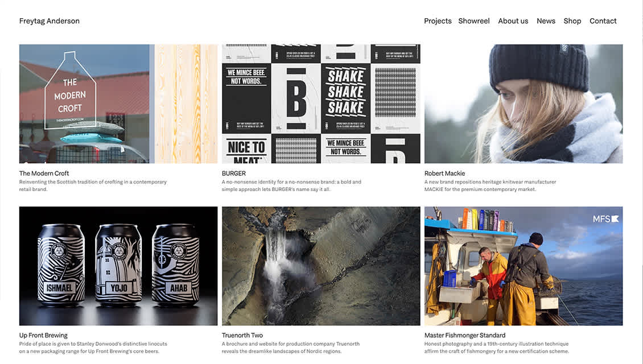
Task: Open the Contact page
Action: 603,21
